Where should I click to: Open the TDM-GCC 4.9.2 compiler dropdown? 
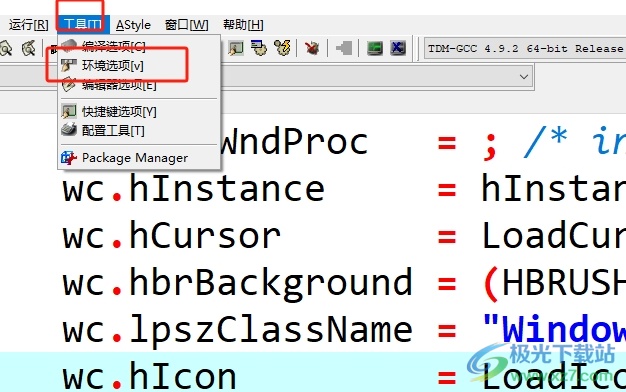point(525,49)
